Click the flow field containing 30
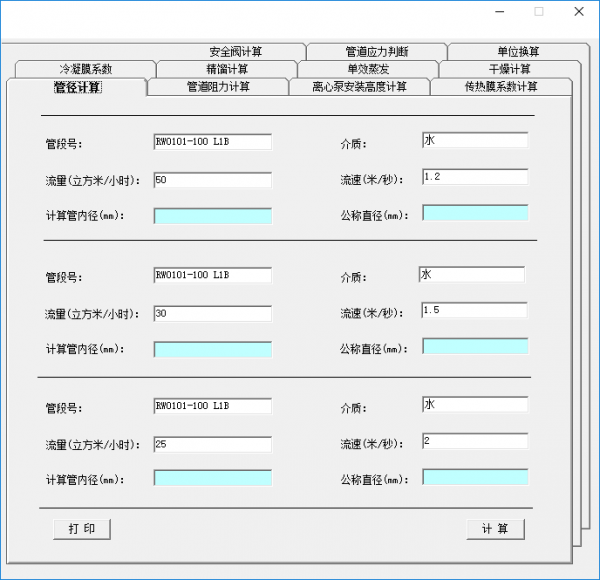600x580 pixels. click(213, 313)
